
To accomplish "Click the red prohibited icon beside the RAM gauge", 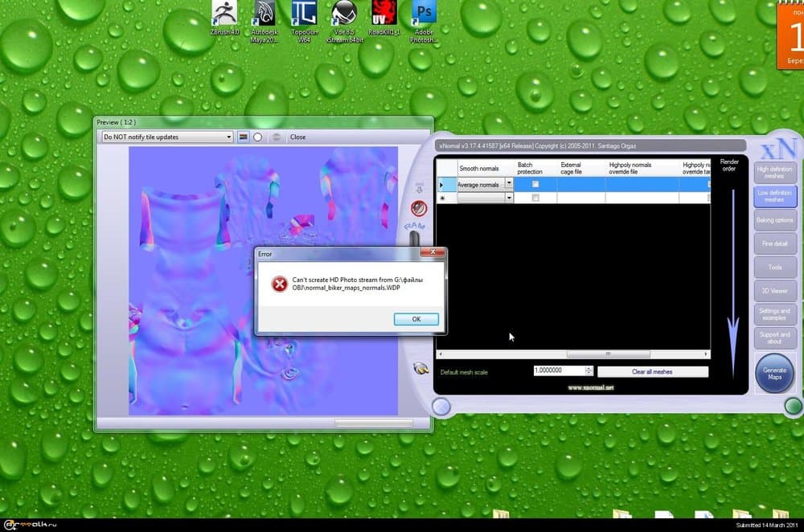I will pos(418,207).
